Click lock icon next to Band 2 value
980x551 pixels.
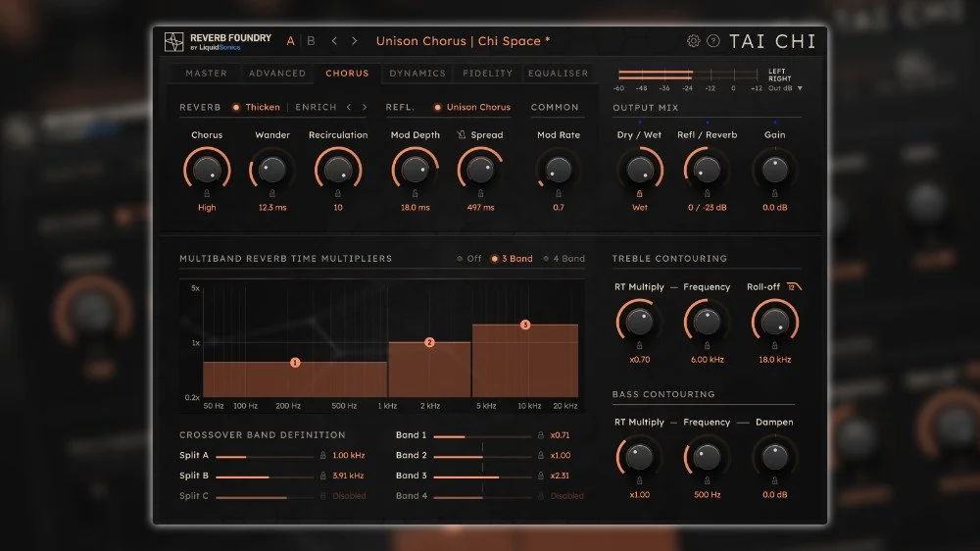pos(541,455)
